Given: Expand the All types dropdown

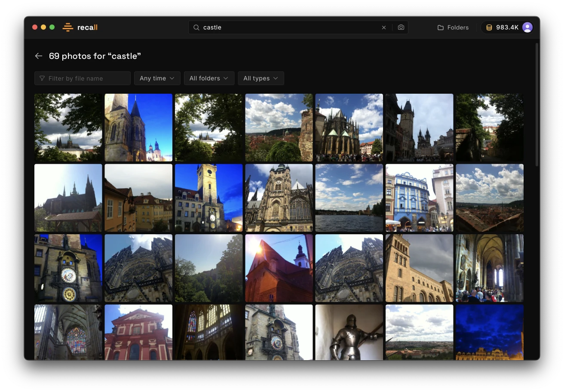Looking at the screenshot, I should (261, 78).
